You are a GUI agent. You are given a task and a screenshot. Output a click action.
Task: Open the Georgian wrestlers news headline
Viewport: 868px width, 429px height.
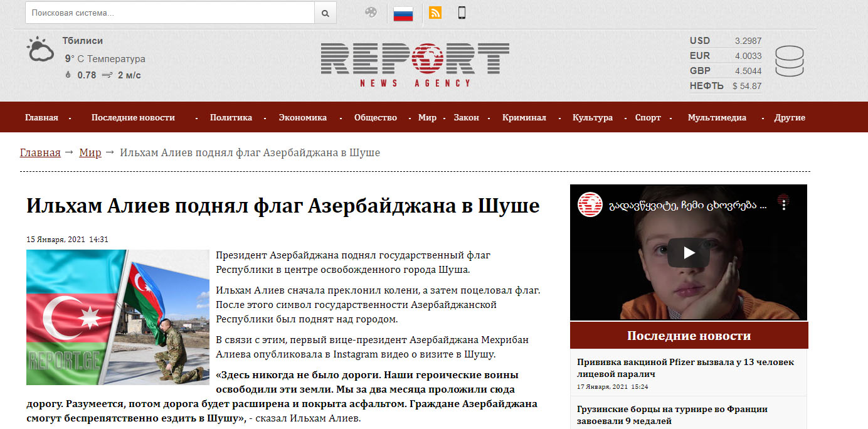pos(672,415)
